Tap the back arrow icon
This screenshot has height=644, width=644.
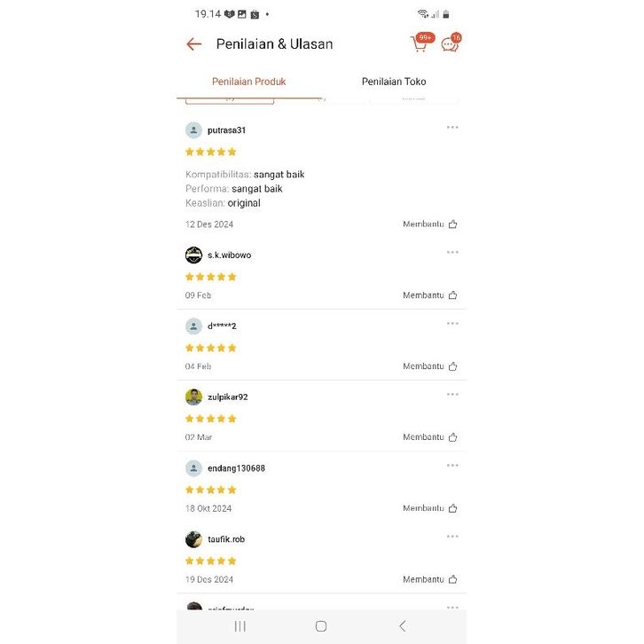point(194,44)
